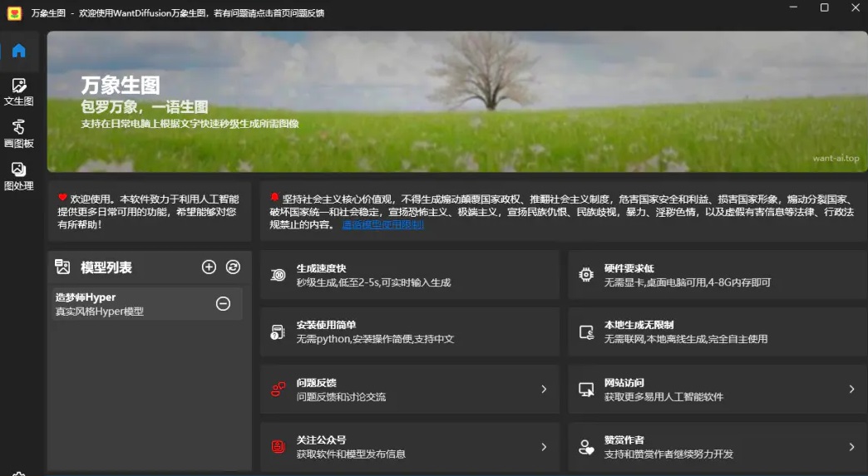Select the 造梦师Hyper model entry
Image resolution: width=868 pixels, height=476 pixels.
[x=125, y=304]
